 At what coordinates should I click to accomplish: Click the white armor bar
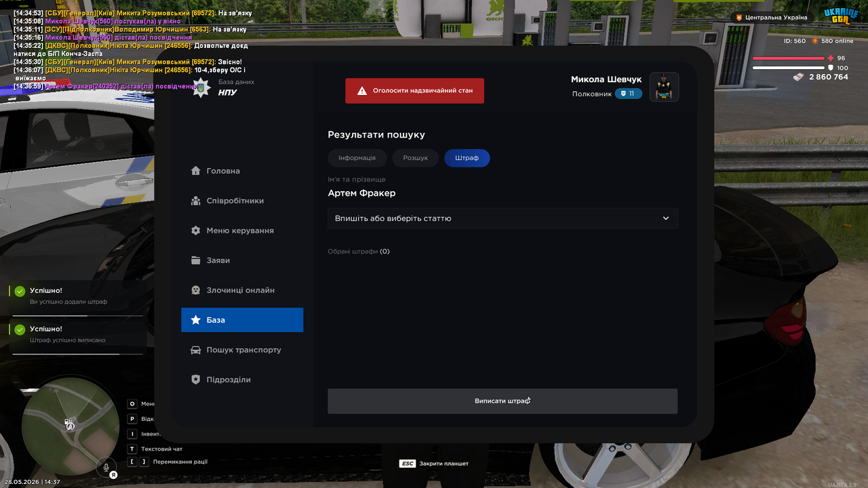788,68
